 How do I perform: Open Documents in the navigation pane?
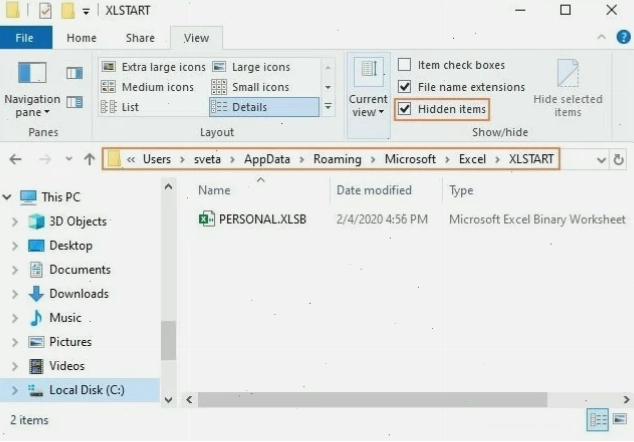tap(70, 270)
